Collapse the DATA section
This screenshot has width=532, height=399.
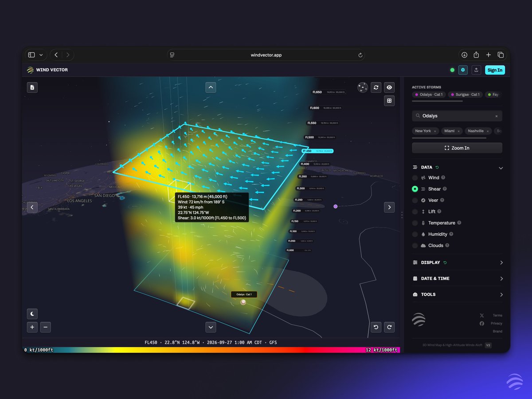coord(501,168)
